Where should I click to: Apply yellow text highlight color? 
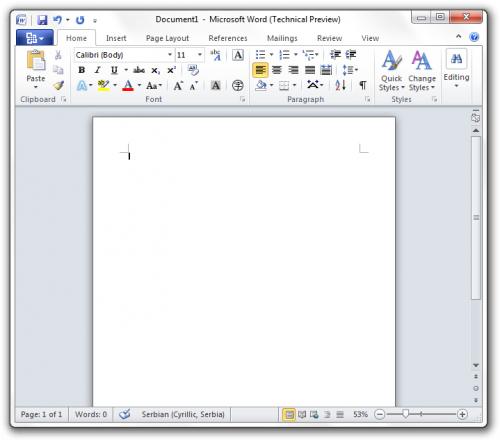pyautogui.click(x=103, y=86)
